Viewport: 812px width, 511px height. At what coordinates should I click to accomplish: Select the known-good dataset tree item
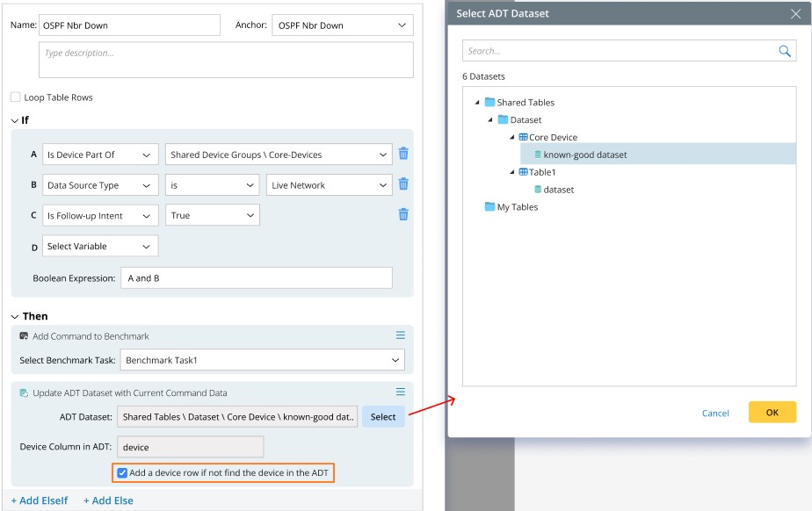[657, 155]
